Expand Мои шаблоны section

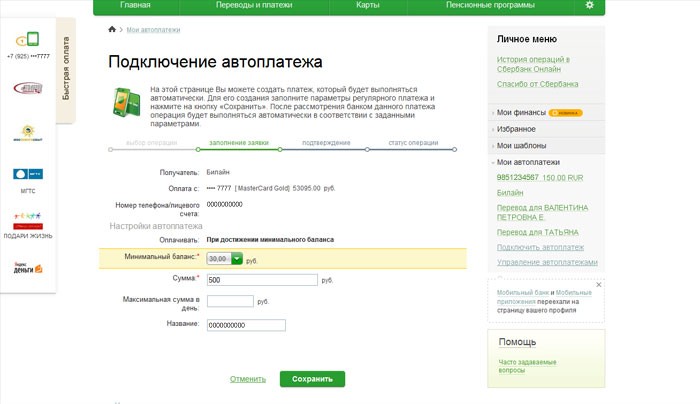(521, 146)
